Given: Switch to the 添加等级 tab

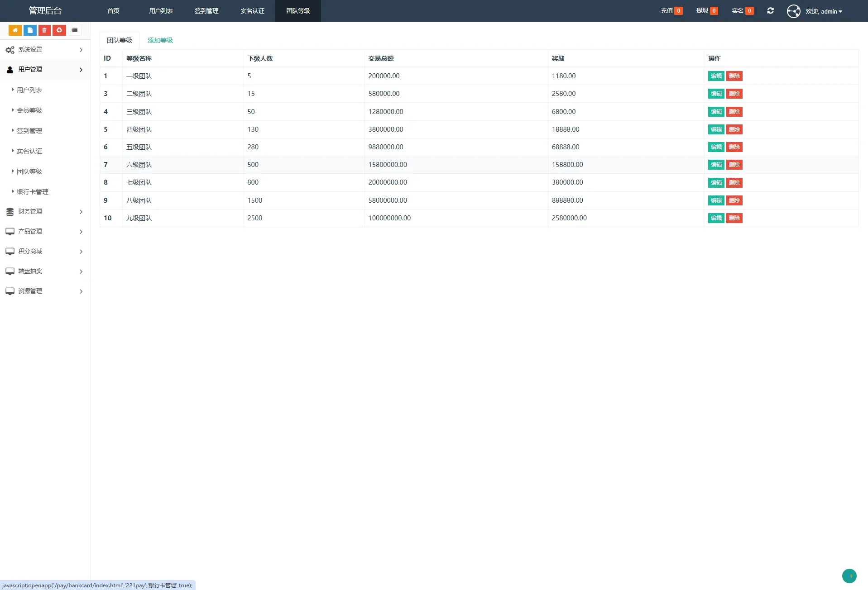Looking at the screenshot, I should pos(160,40).
